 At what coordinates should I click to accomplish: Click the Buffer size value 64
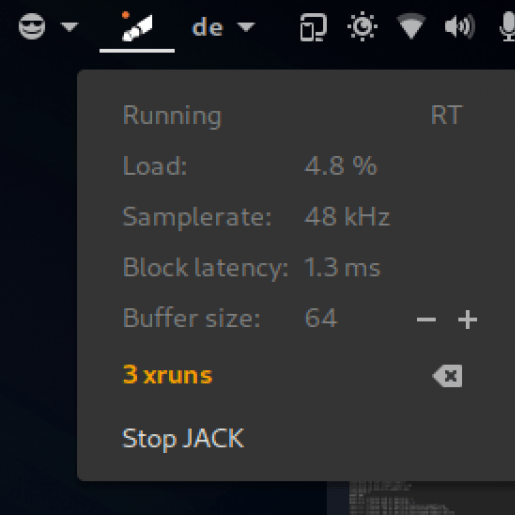pyautogui.click(x=321, y=318)
